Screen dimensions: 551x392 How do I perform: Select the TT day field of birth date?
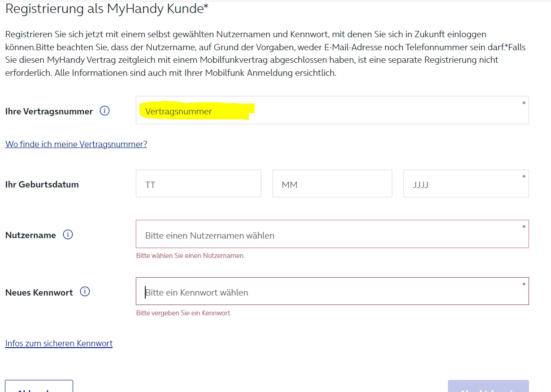(x=199, y=183)
